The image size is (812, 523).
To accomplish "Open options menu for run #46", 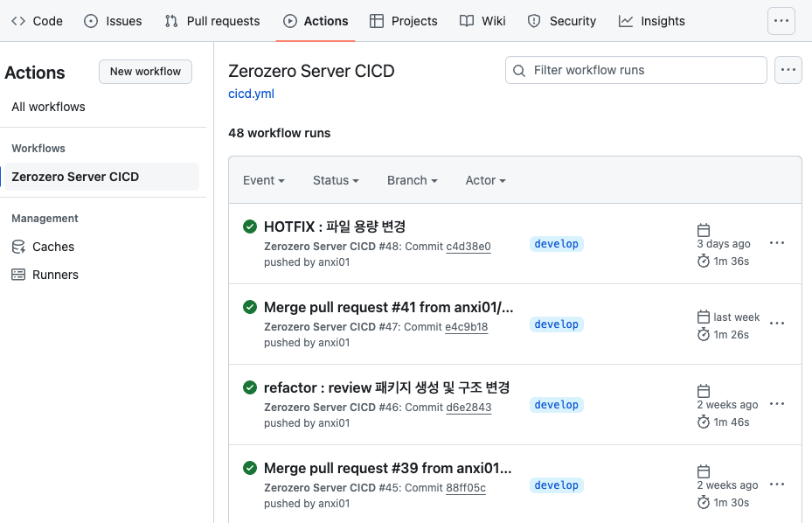I will 777,404.
